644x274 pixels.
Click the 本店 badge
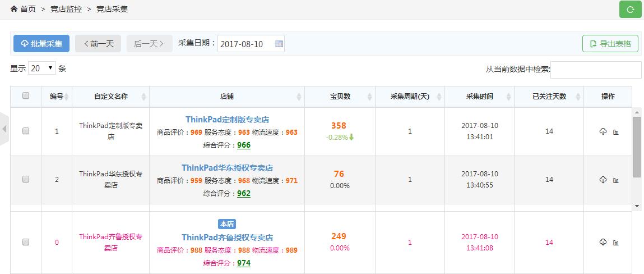pos(226,224)
